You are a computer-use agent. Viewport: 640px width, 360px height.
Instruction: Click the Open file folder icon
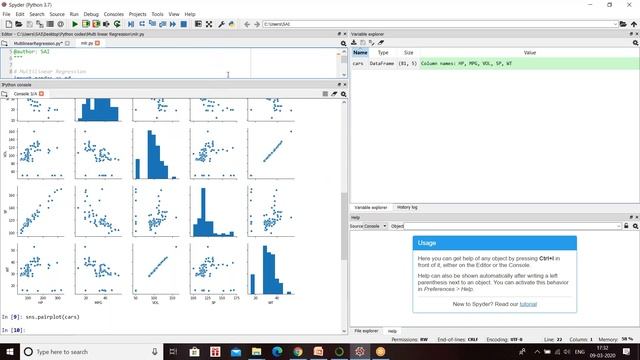point(19,24)
